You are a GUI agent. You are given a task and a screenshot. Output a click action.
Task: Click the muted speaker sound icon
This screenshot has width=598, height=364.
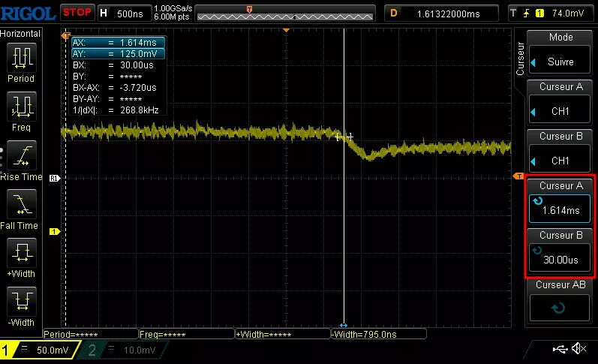[x=578, y=349]
